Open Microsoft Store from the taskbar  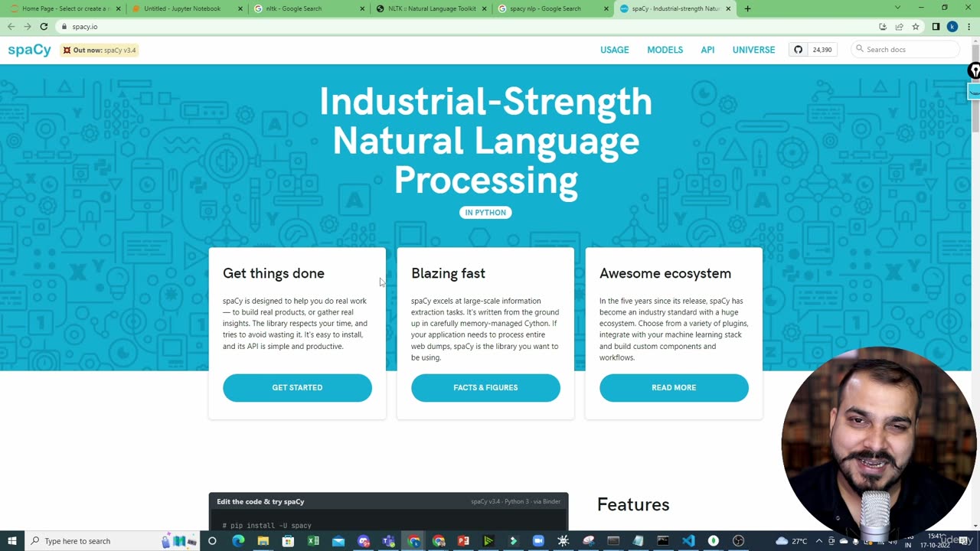click(x=288, y=541)
